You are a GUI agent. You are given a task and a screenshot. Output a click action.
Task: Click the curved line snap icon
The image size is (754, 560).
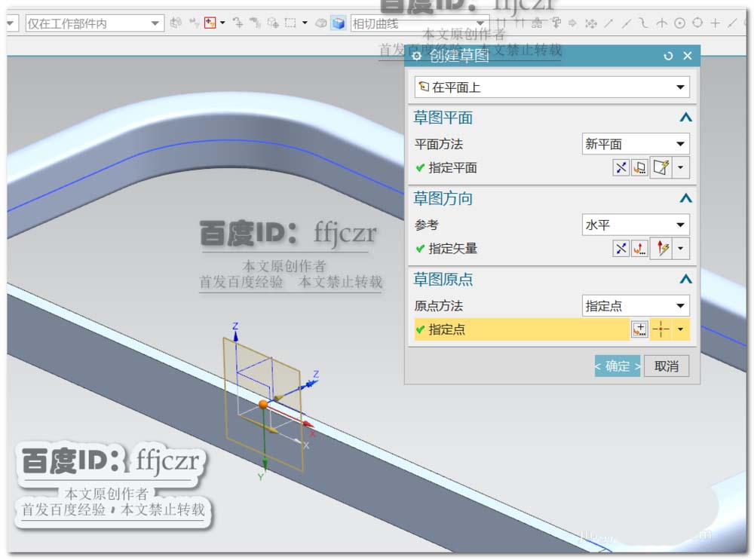(643, 23)
